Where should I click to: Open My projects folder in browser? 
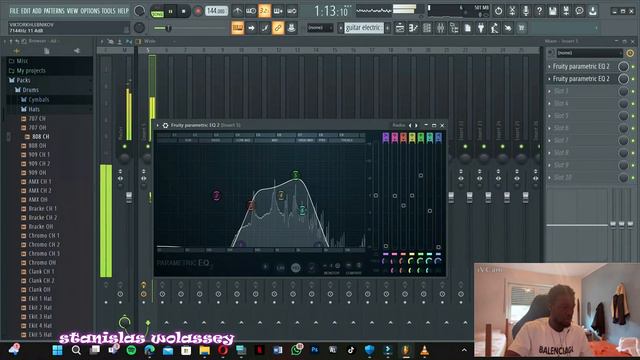31,71
